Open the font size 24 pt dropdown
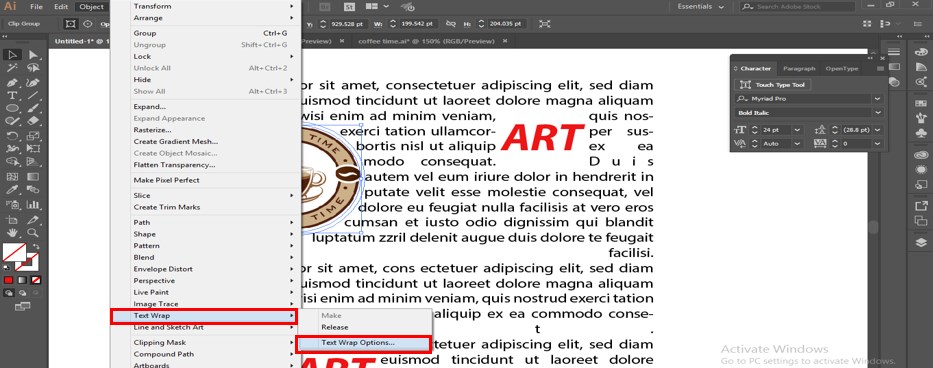This screenshot has width=933, height=368. 797,130
